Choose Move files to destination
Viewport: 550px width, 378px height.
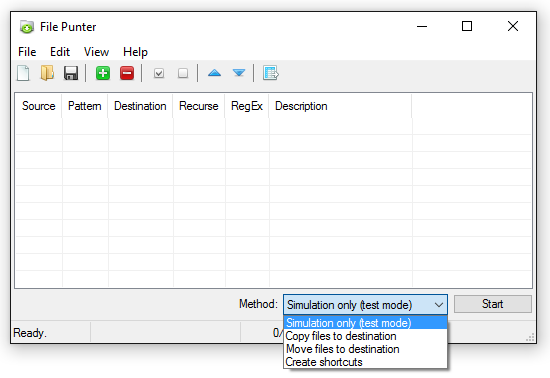coord(365,349)
